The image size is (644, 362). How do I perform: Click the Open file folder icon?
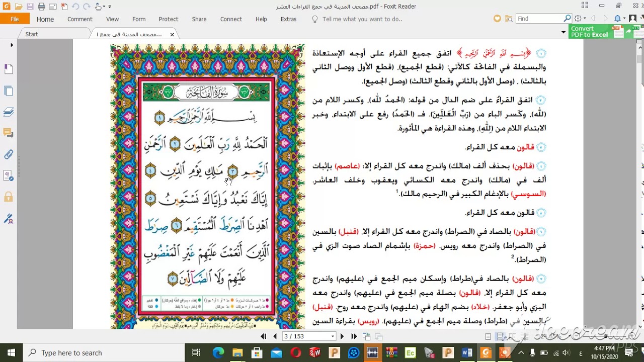coord(19,7)
